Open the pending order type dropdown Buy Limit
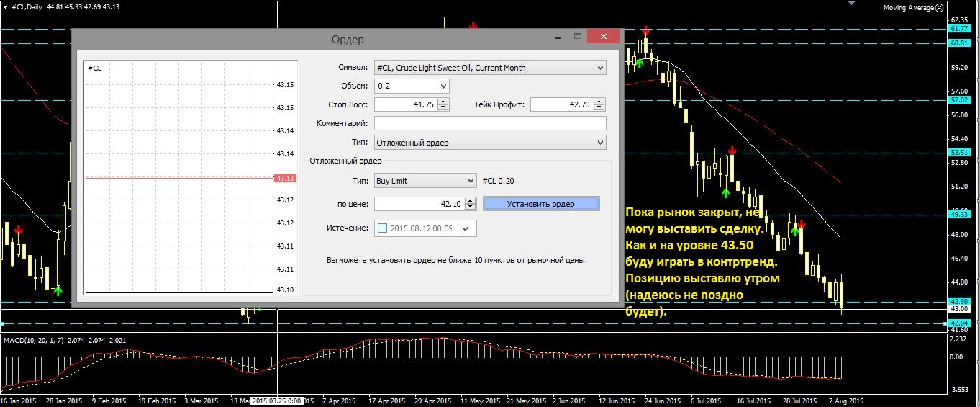Screen dimensions: 980x407 425,181
